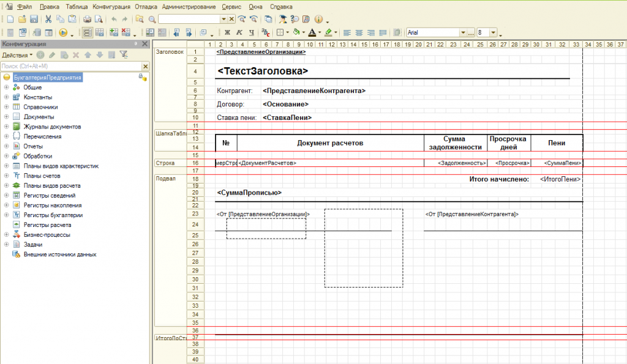Click the Undo arrow icon
Image resolution: width=627 pixels, height=364 pixels.
tap(114, 20)
